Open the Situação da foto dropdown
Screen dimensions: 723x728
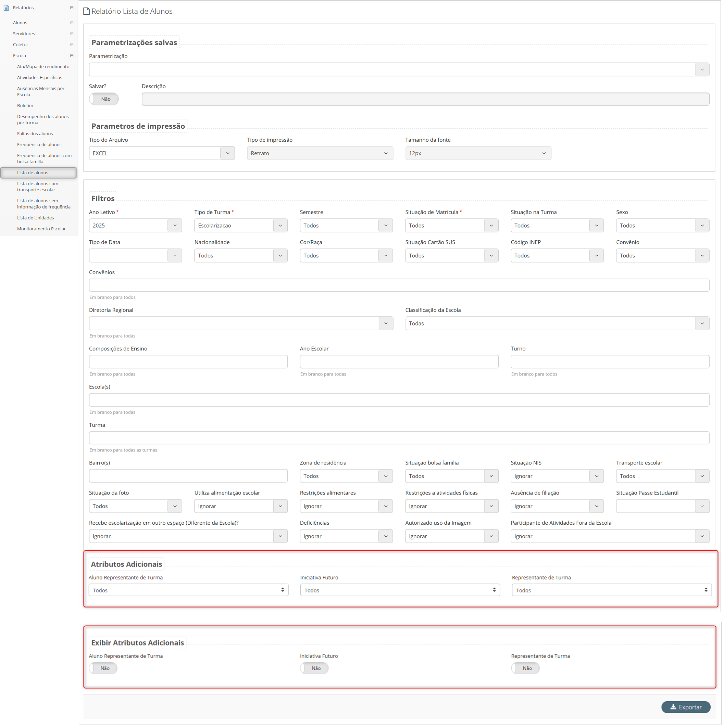pyautogui.click(x=135, y=506)
